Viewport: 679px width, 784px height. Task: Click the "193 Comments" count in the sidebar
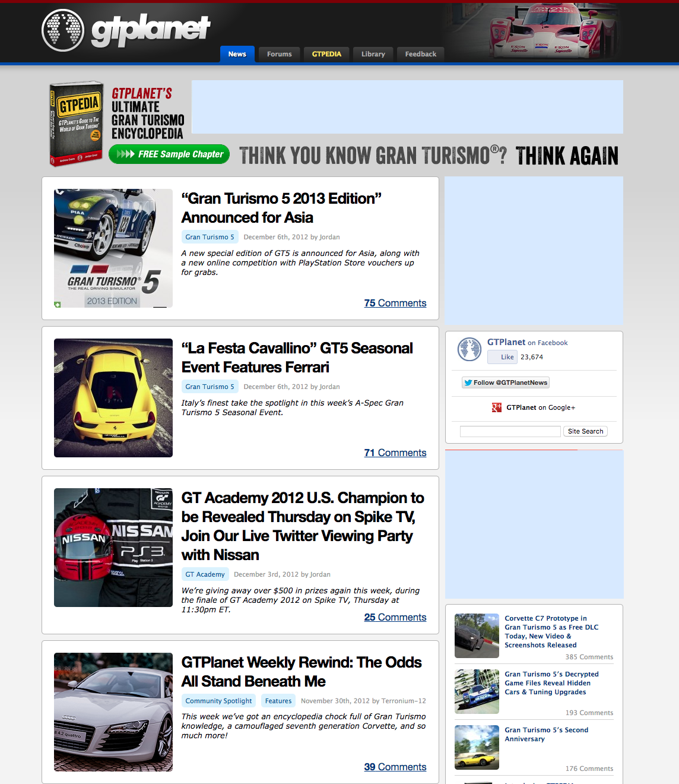(589, 713)
